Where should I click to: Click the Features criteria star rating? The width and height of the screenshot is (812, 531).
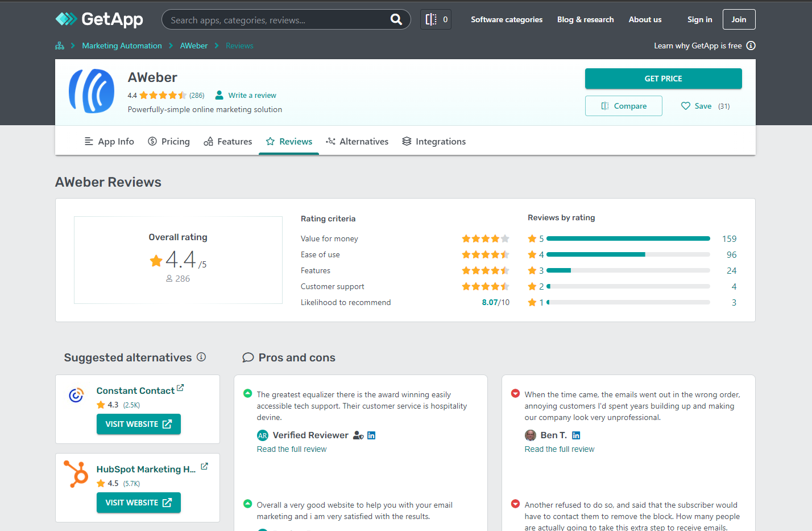click(x=486, y=270)
